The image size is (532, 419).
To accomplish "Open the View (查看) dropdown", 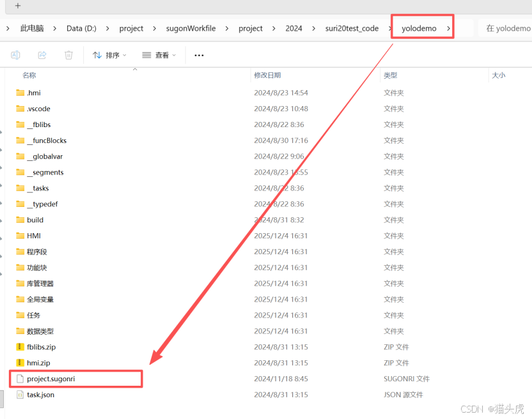I will click(159, 55).
